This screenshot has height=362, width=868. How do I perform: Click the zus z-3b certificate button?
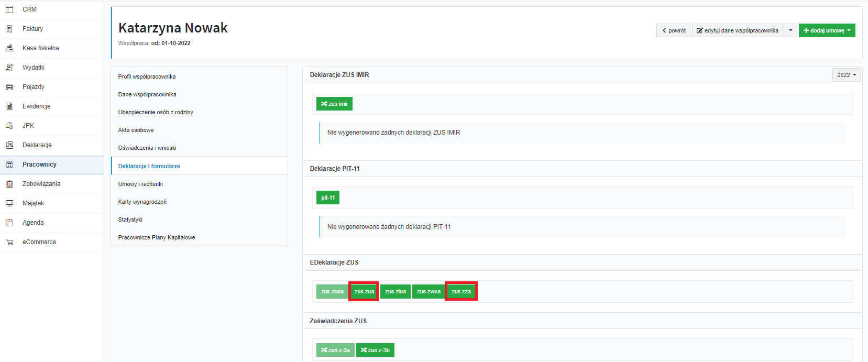pyautogui.click(x=375, y=350)
